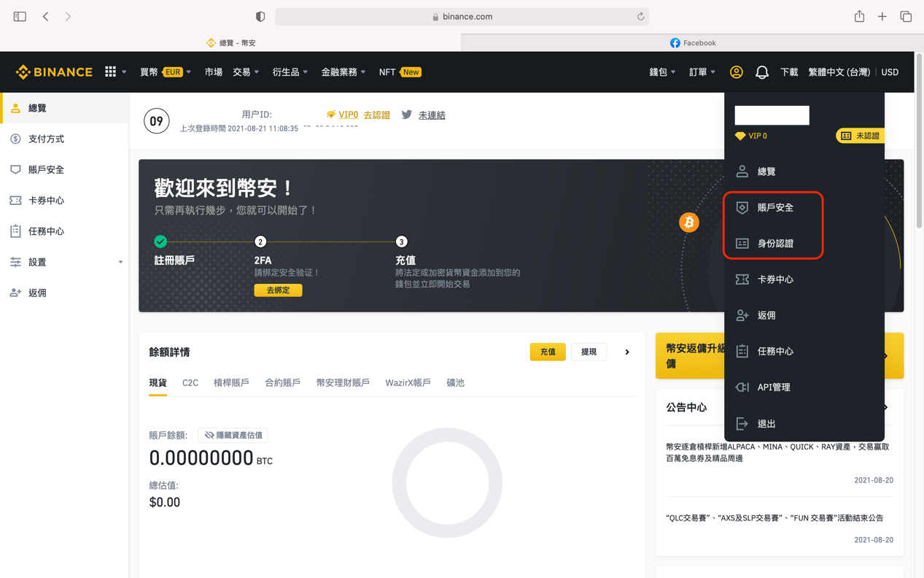The height and width of the screenshot is (578, 924).
Task: Expand the 買幣 EUR dropdown
Action: (166, 72)
